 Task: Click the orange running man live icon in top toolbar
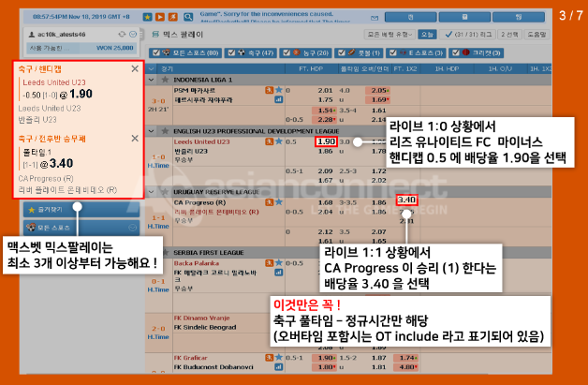click(173, 17)
